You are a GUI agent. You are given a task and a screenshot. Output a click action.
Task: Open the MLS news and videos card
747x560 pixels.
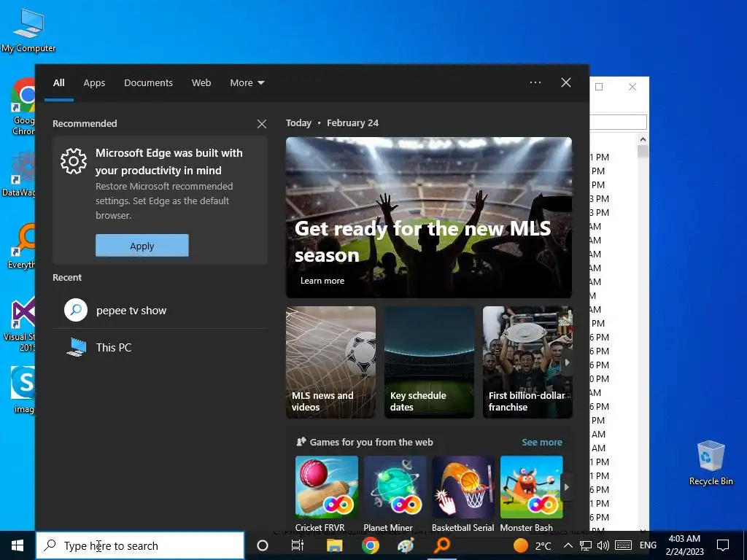[330, 362]
